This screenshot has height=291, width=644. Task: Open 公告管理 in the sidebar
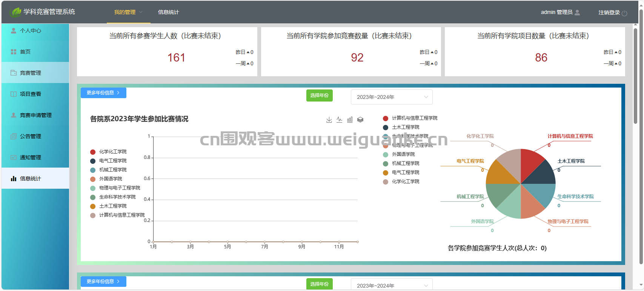click(x=35, y=136)
